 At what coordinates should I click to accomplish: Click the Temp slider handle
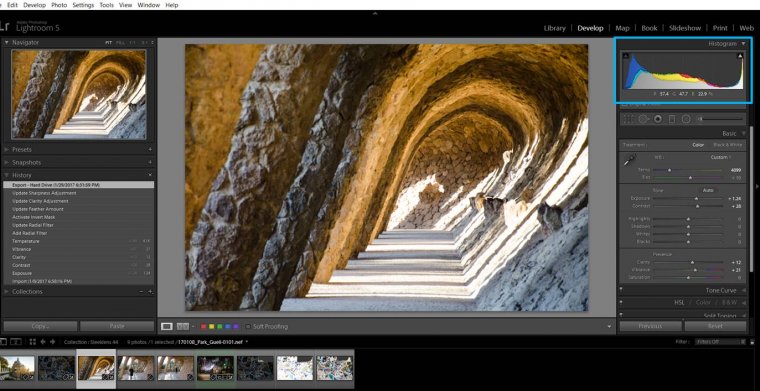pyautogui.click(x=670, y=170)
